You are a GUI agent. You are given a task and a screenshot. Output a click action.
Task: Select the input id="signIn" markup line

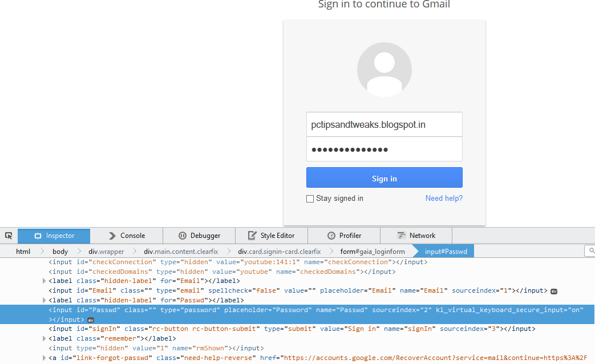[292, 329]
